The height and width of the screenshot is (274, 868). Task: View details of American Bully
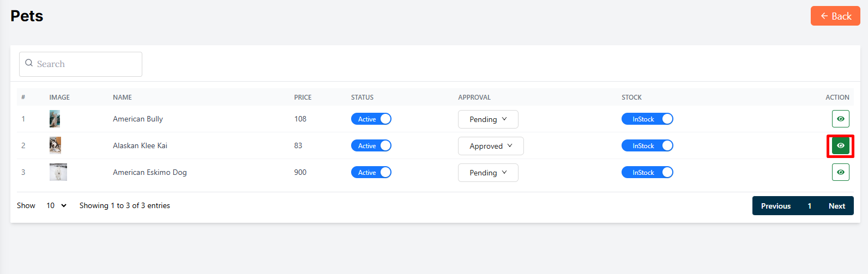click(x=840, y=119)
